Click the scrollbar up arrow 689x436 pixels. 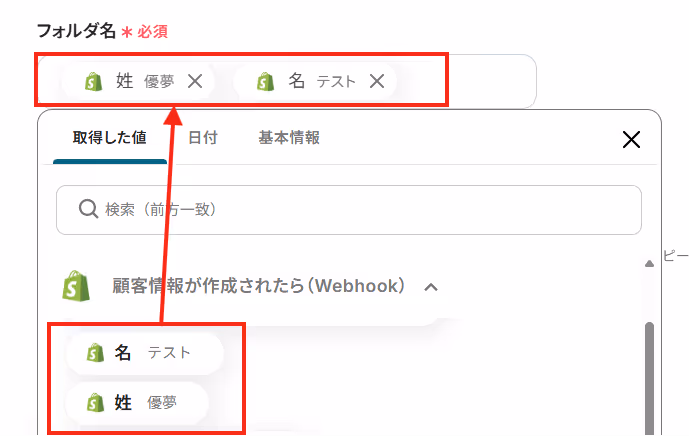coord(649,264)
